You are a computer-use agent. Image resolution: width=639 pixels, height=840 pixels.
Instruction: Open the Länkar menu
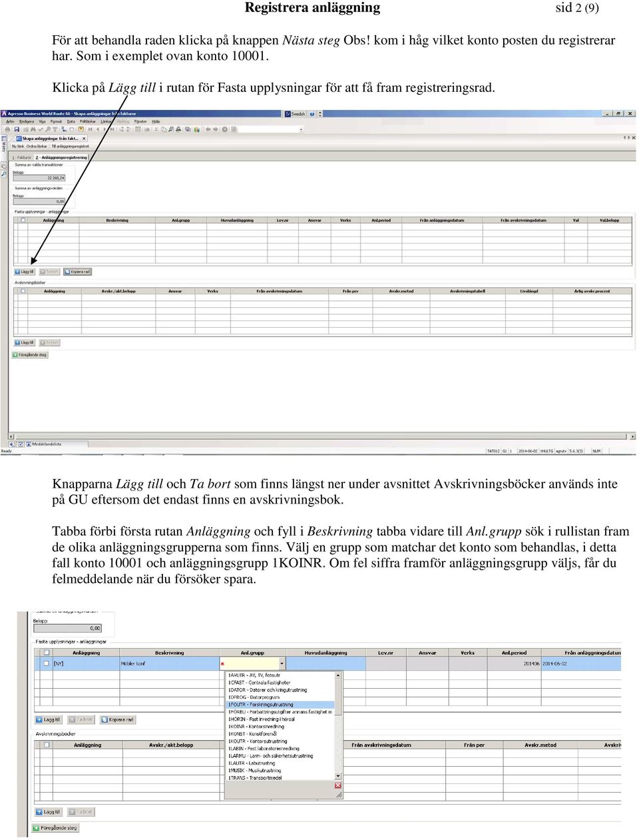click(106, 121)
